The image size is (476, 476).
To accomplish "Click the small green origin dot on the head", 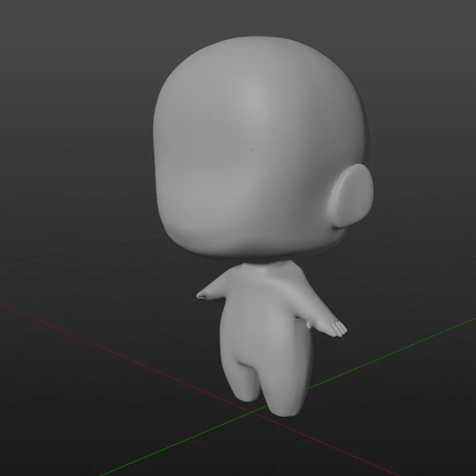I will 253,149.
